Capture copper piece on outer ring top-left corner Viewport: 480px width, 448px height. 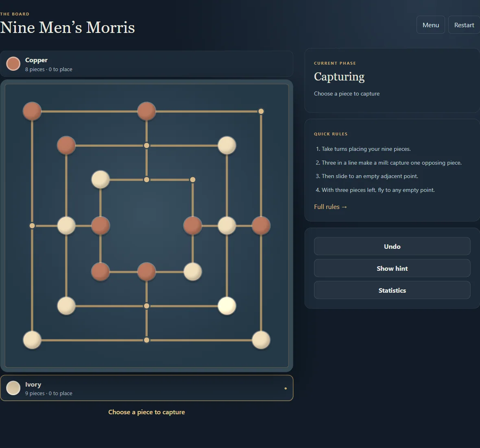32,111
